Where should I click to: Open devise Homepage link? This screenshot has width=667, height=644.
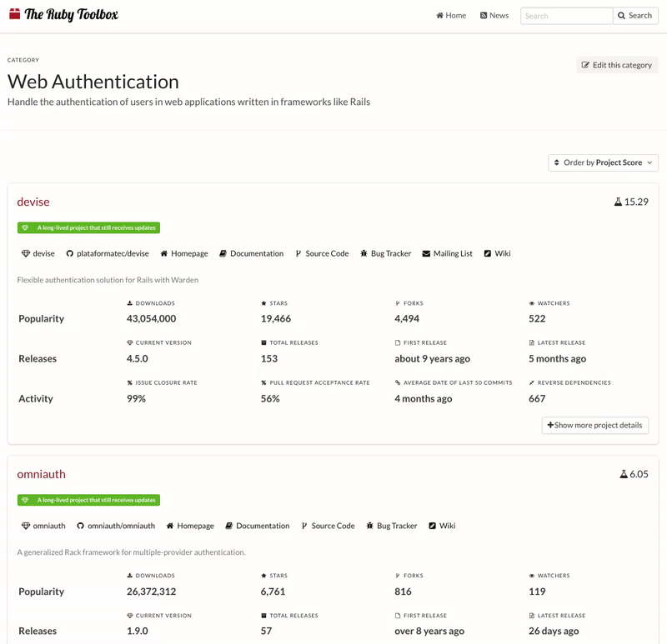(184, 254)
